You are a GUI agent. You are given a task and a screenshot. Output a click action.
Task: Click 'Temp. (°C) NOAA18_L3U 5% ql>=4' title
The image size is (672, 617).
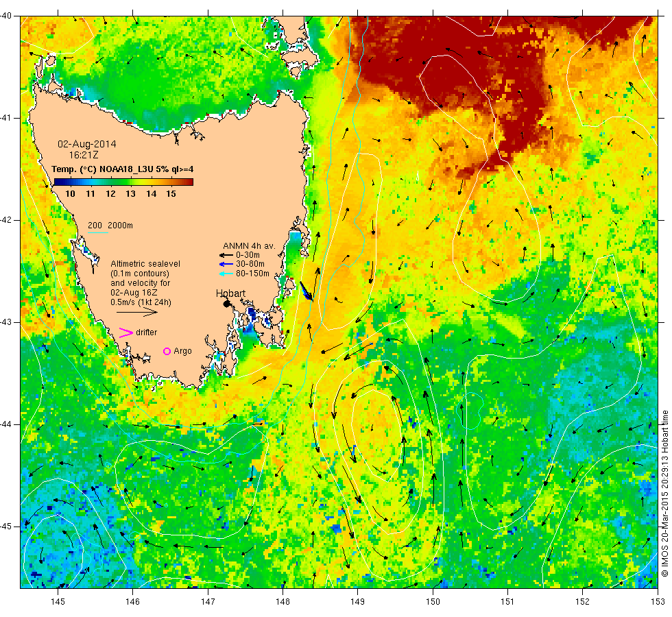tap(123, 169)
